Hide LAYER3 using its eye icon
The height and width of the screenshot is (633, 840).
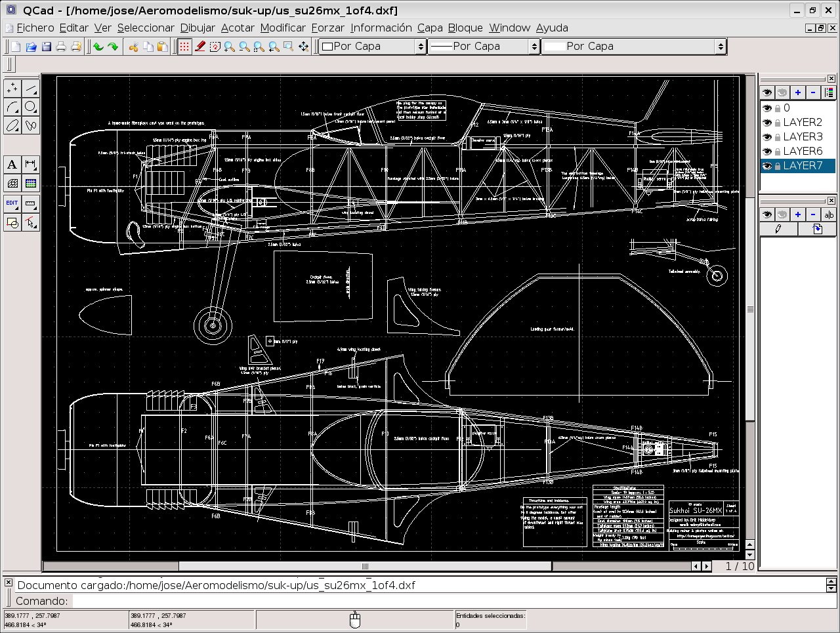pos(766,137)
